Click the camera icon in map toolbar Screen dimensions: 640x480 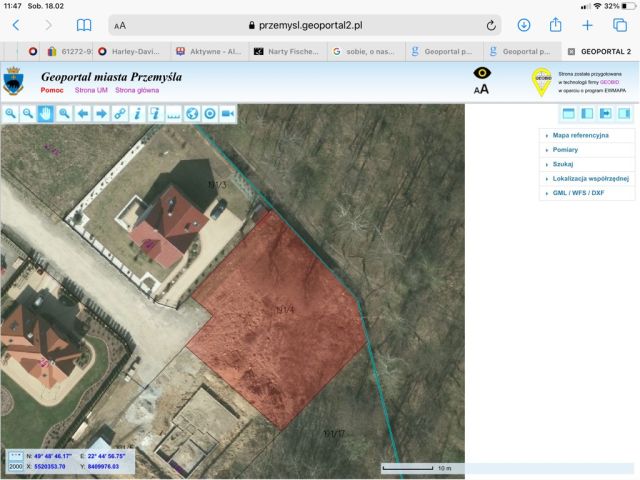228,114
